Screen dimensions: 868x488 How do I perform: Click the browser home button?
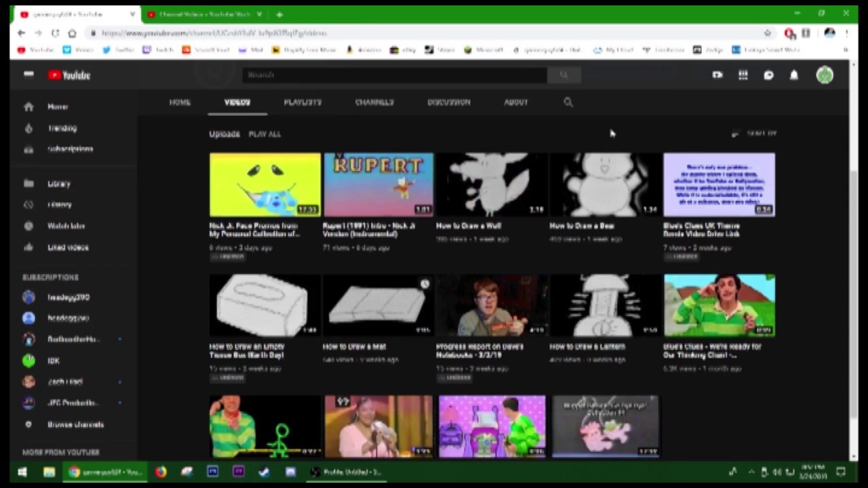point(72,33)
